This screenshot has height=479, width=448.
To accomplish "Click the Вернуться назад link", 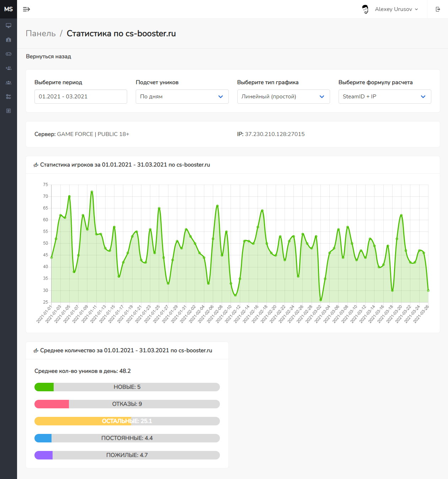I will (x=48, y=56).
